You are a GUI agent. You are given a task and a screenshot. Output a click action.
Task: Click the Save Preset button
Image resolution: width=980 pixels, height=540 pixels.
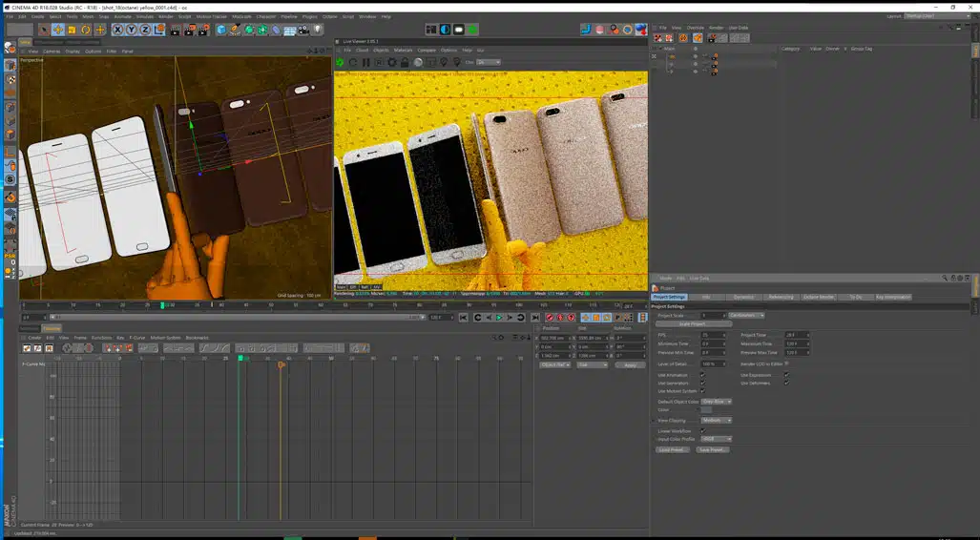[713, 449]
